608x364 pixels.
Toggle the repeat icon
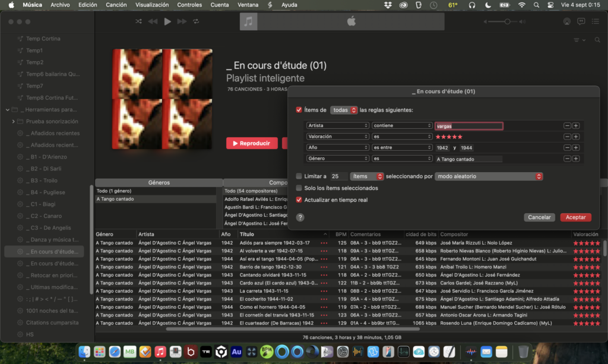click(x=196, y=21)
